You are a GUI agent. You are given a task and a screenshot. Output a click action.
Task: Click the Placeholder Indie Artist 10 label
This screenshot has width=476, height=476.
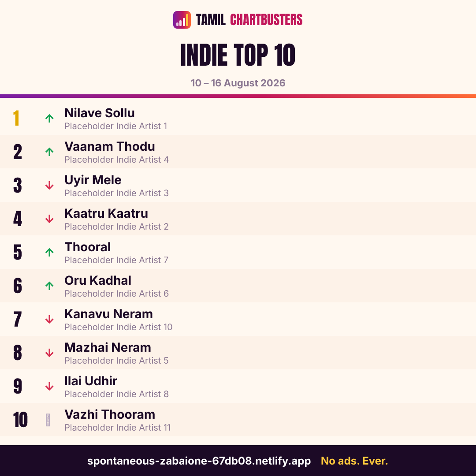point(119,327)
